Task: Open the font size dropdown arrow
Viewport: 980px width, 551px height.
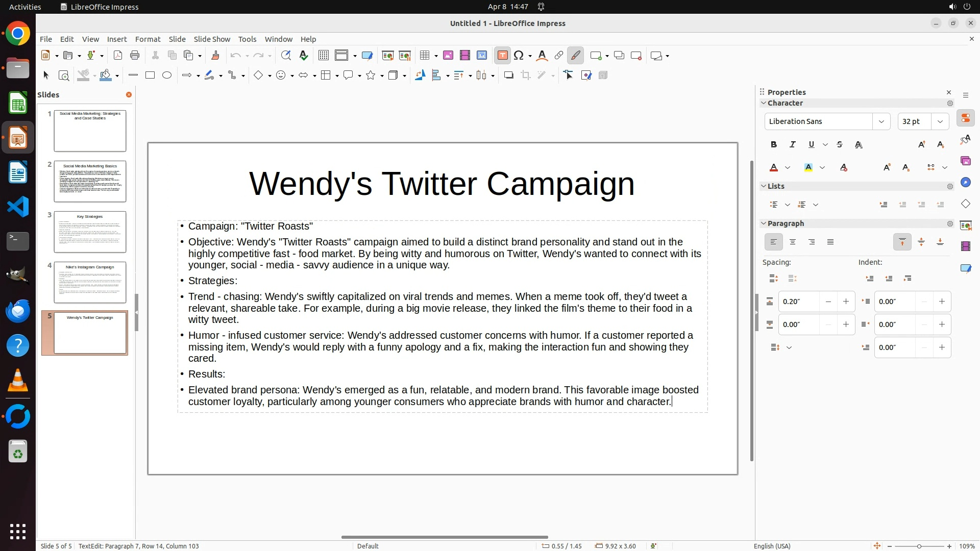Action: [940, 121]
